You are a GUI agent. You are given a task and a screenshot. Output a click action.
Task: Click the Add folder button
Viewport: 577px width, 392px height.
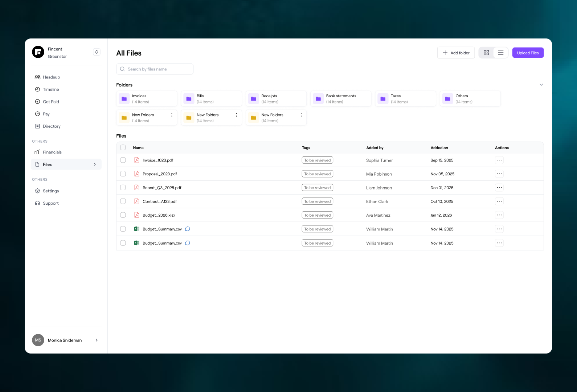coord(456,53)
